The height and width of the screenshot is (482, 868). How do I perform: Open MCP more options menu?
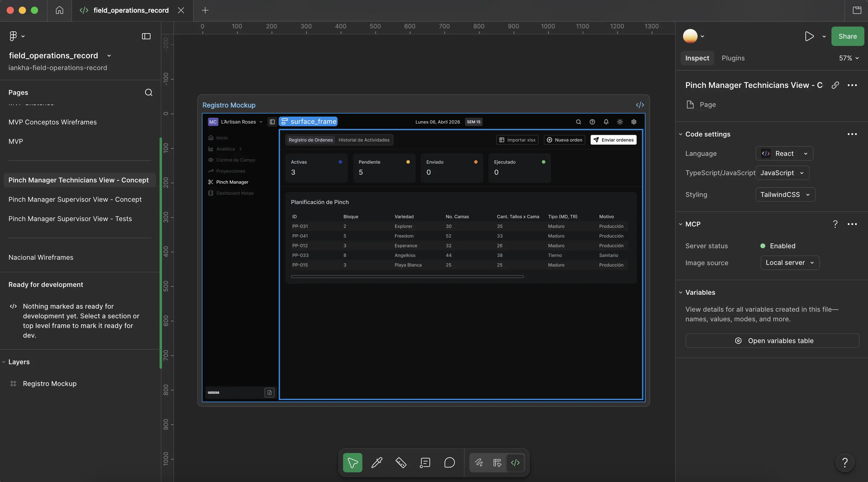point(852,224)
